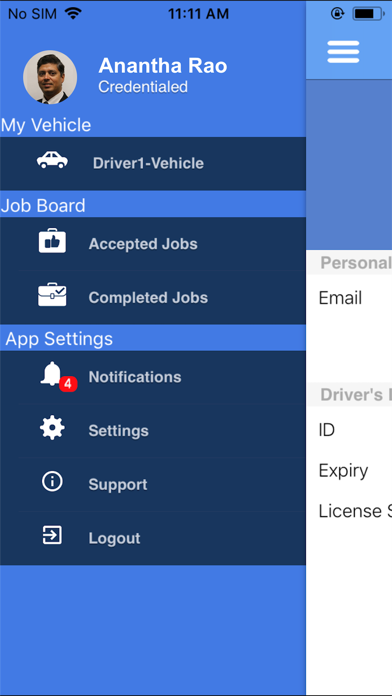Click the Email field label
This screenshot has width=392, height=696.
(x=340, y=298)
